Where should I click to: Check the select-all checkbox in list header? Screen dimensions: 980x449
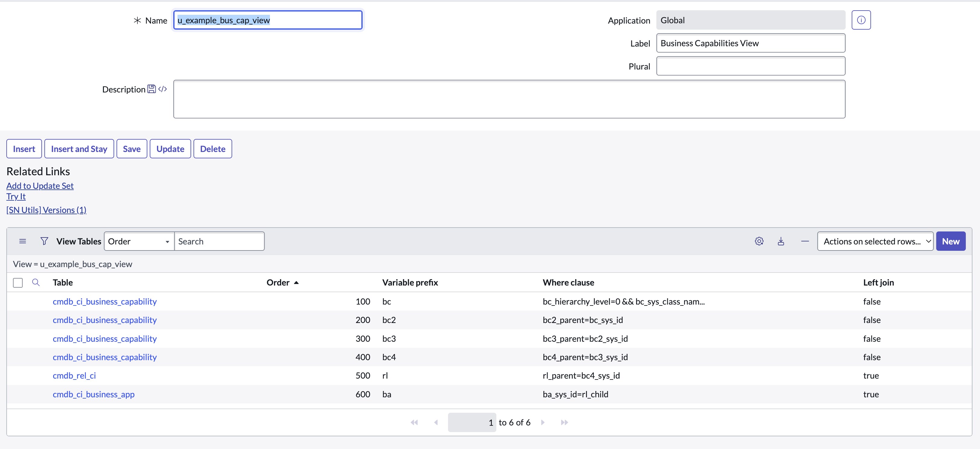pyautogui.click(x=18, y=283)
